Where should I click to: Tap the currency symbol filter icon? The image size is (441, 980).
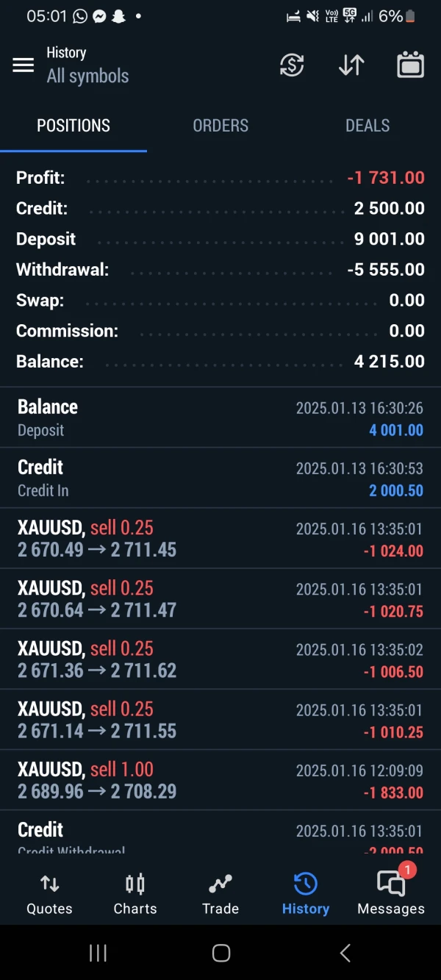pyautogui.click(x=292, y=65)
